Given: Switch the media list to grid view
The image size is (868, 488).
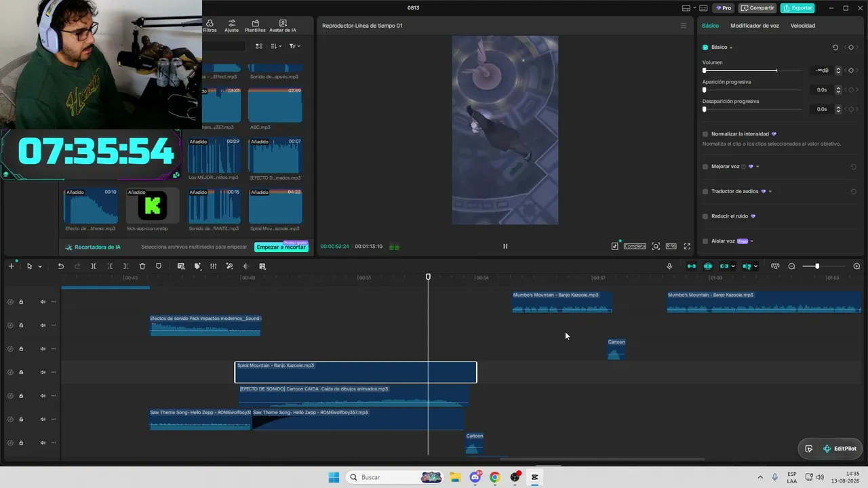Looking at the screenshot, I should pyautogui.click(x=259, y=46).
